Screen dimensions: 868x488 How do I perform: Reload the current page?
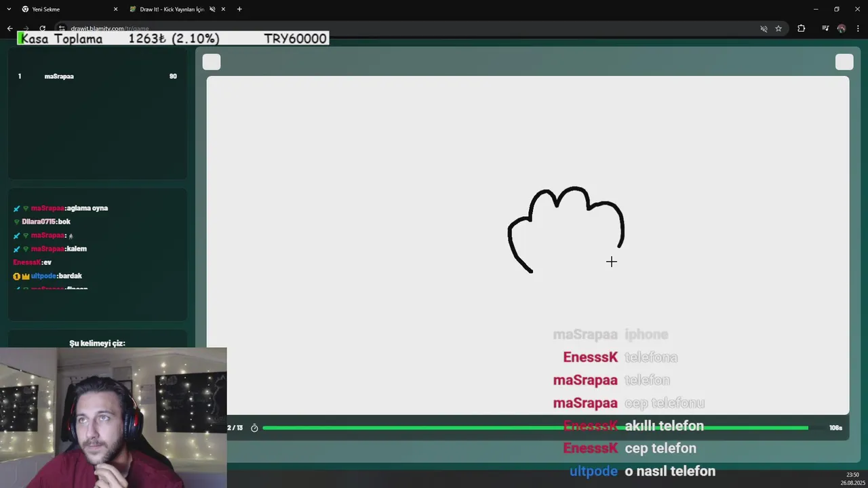click(42, 28)
